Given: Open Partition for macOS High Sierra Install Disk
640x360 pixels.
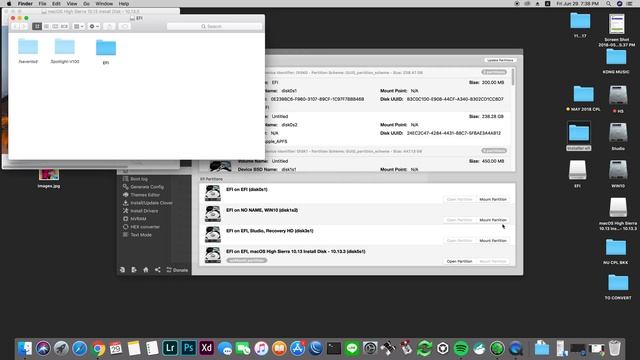Looking at the screenshot, I should [x=459, y=261].
